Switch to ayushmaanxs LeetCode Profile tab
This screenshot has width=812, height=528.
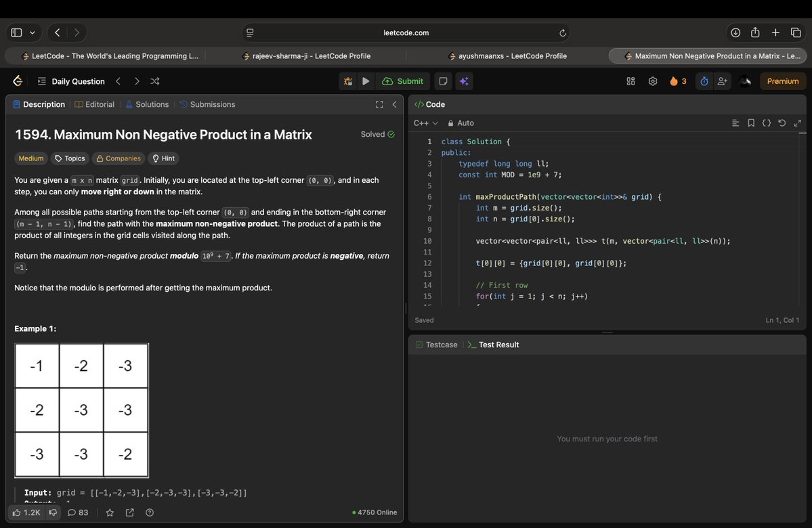click(x=507, y=56)
